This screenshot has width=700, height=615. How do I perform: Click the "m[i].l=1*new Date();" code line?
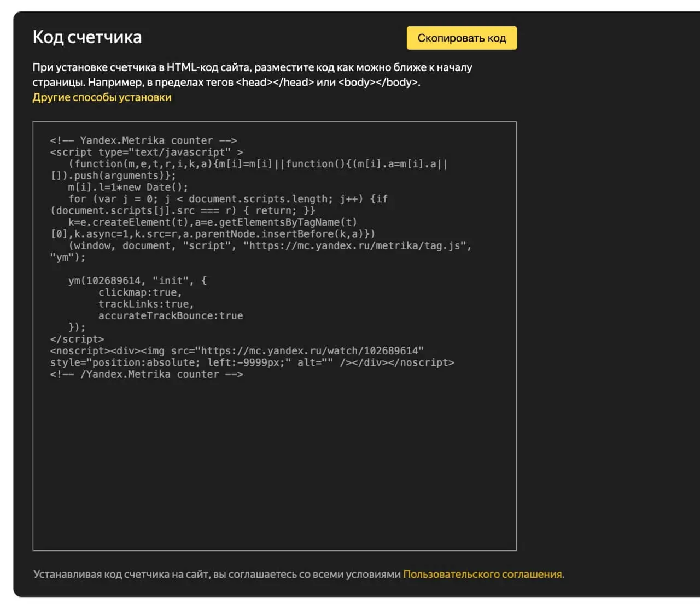coord(128,187)
